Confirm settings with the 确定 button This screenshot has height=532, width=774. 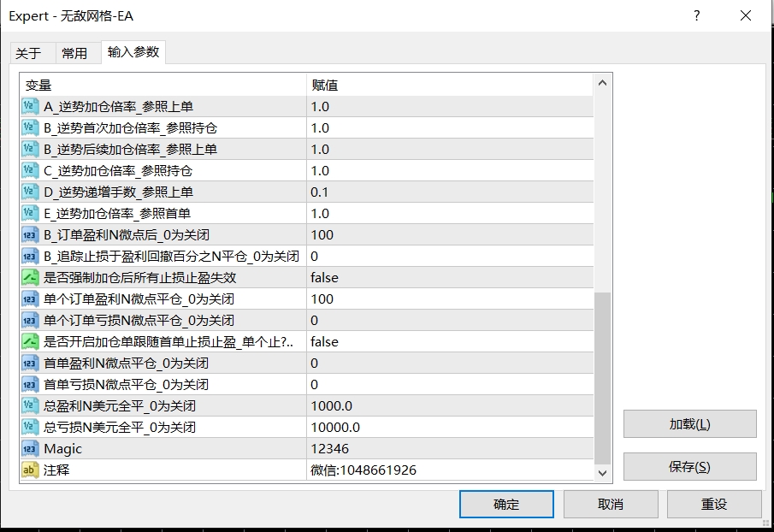(x=506, y=504)
